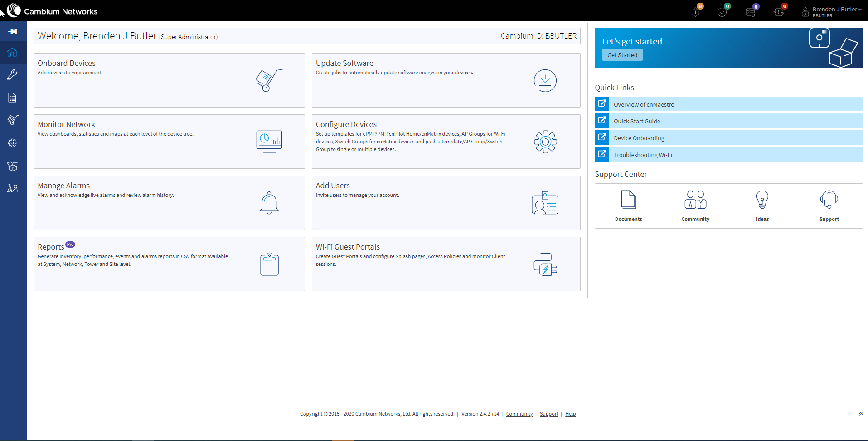The width and height of the screenshot is (868, 441).
Task: Open Quick Start Guide quick link
Action: [x=729, y=121]
